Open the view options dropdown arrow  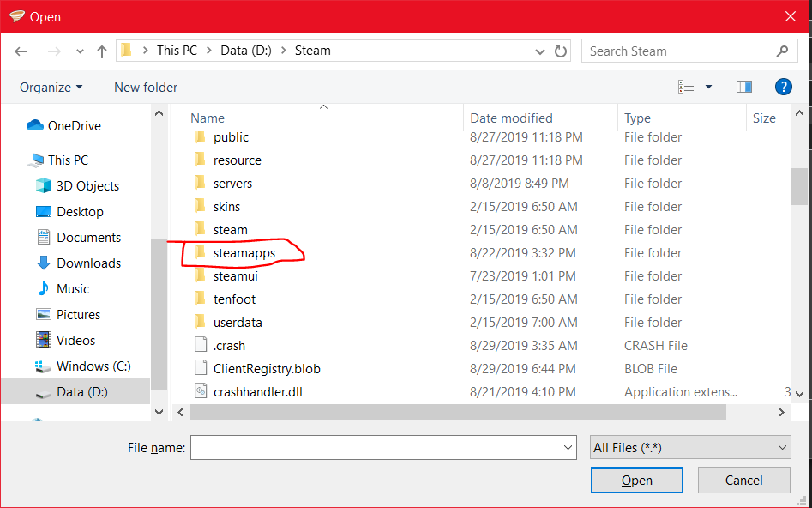(708, 87)
